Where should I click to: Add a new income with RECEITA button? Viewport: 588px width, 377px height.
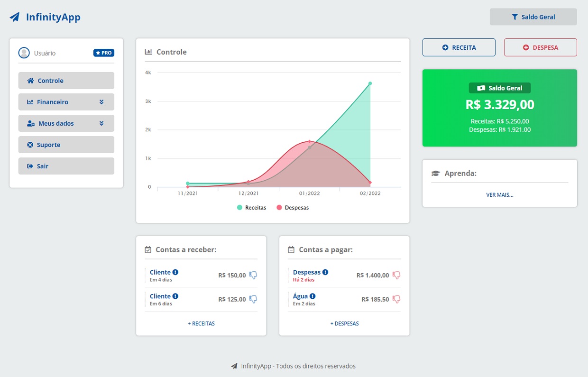point(459,47)
